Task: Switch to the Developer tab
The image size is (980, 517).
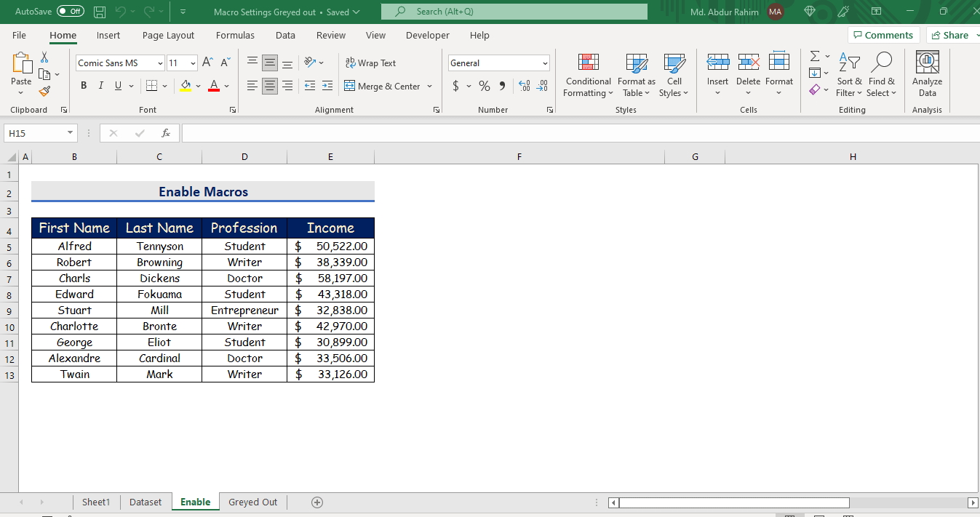Action: [x=427, y=35]
